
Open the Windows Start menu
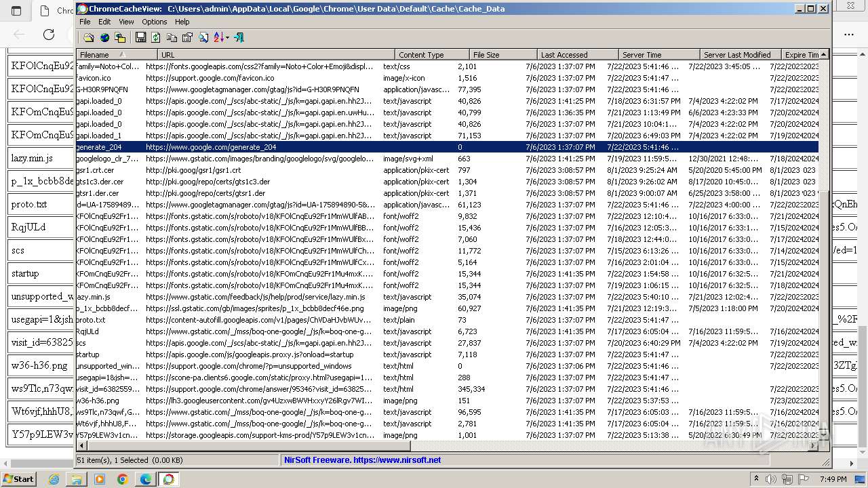click(x=18, y=479)
